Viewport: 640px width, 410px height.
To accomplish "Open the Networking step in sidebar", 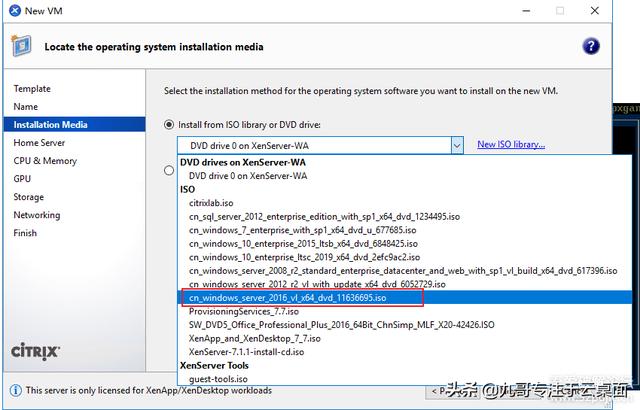I will (37, 215).
